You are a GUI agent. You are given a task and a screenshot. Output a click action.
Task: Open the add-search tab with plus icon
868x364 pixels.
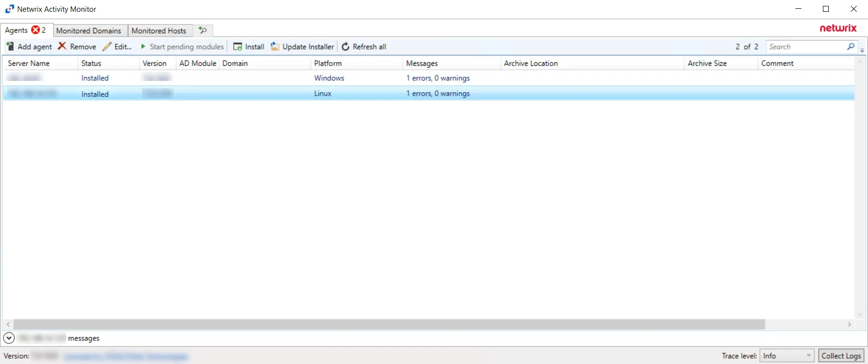tap(203, 30)
